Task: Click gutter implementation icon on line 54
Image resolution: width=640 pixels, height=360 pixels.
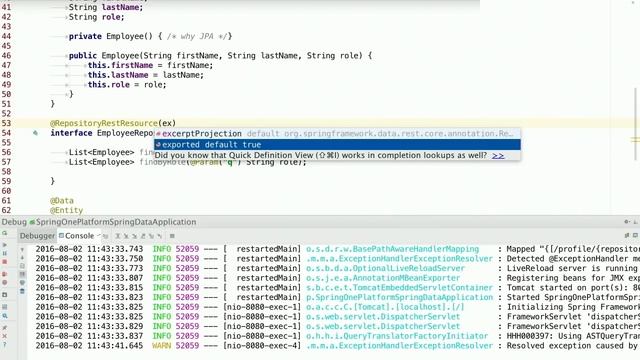Action: [x=36, y=133]
